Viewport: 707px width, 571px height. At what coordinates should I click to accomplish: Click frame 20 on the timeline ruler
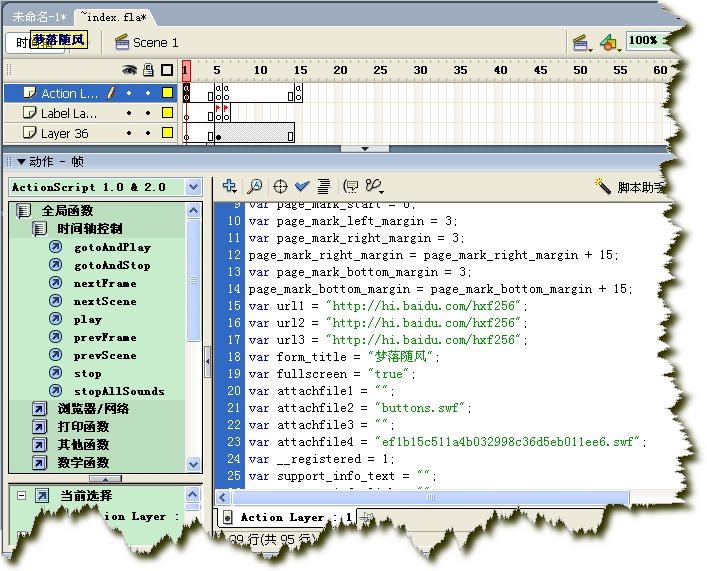pos(340,70)
